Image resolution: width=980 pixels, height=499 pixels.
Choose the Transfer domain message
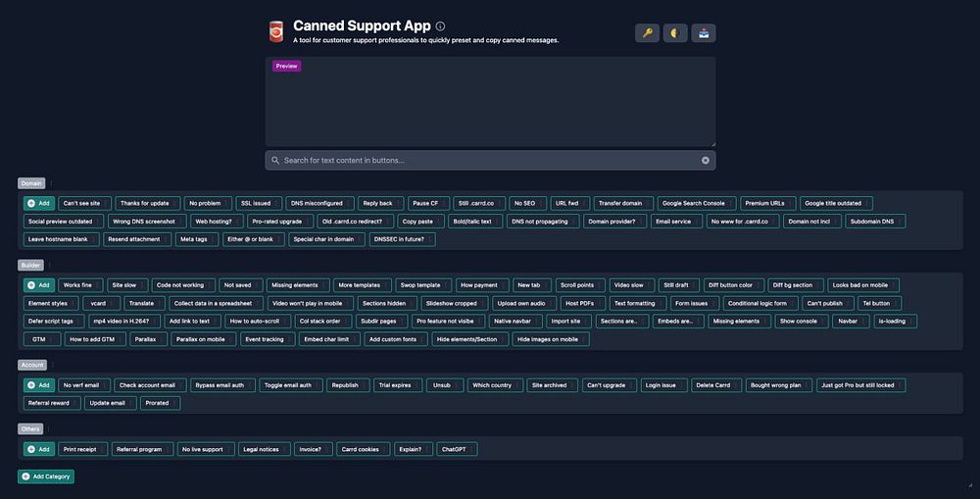tap(623, 203)
